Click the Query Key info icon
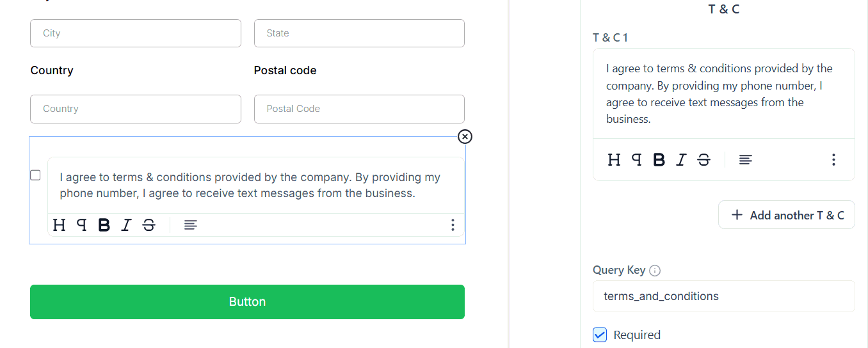 coord(655,271)
